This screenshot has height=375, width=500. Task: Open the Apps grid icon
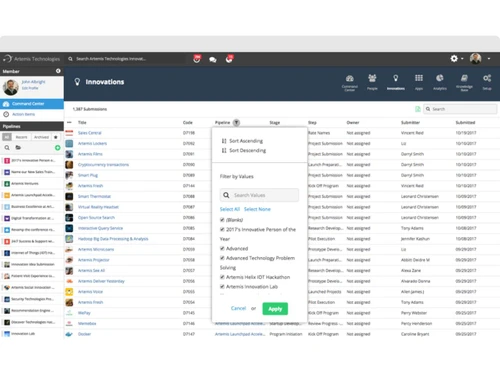tap(419, 78)
